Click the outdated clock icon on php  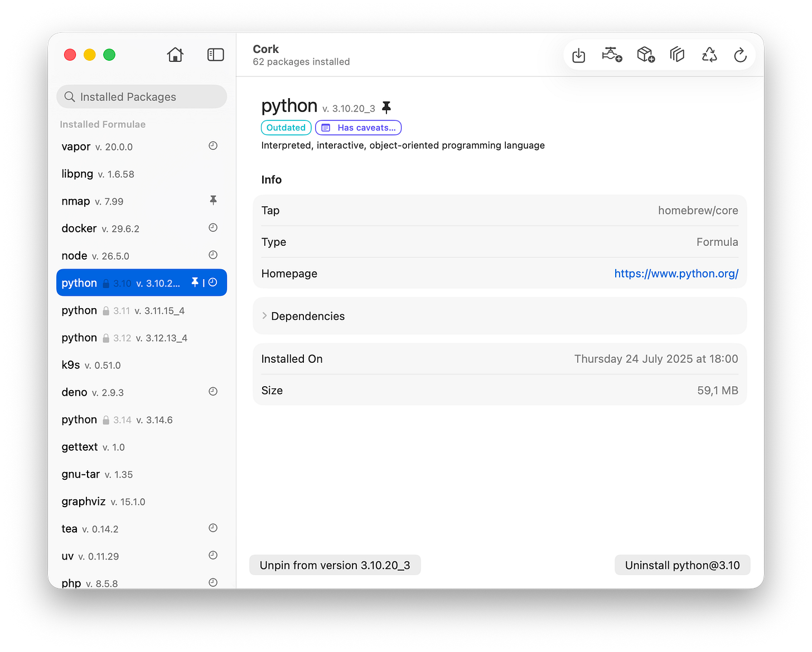pyautogui.click(x=213, y=582)
